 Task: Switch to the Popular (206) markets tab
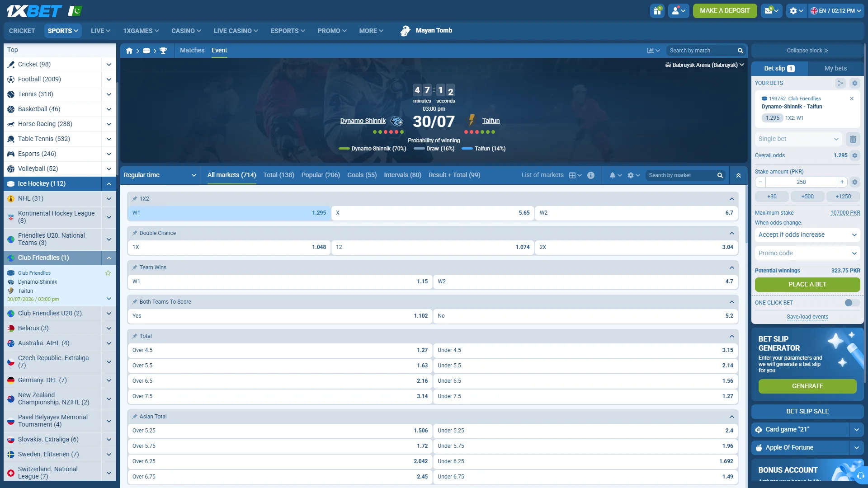tap(321, 175)
